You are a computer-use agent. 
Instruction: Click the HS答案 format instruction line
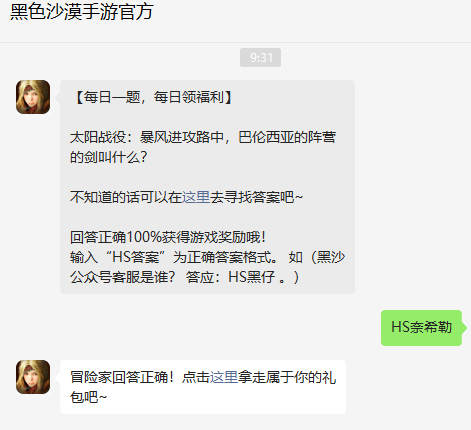[207, 257]
